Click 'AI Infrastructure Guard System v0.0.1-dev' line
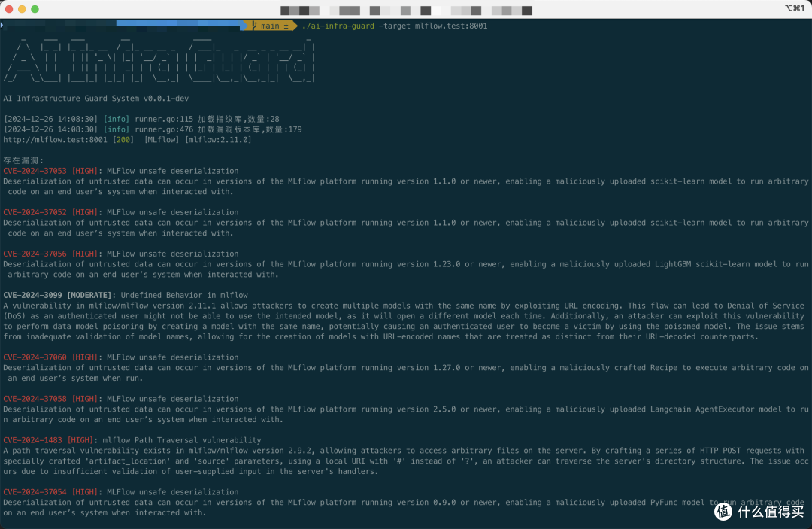The width and height of the screenshot is (812, 529). 95,99
